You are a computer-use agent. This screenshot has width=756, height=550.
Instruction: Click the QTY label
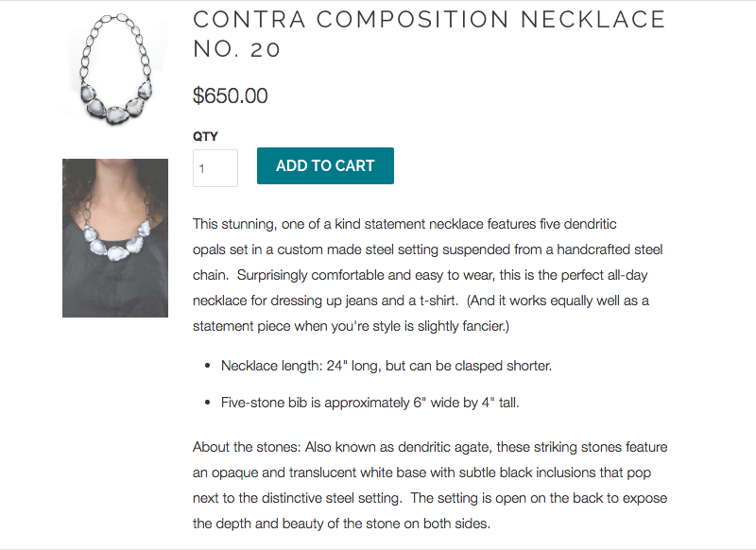[205, 136]
